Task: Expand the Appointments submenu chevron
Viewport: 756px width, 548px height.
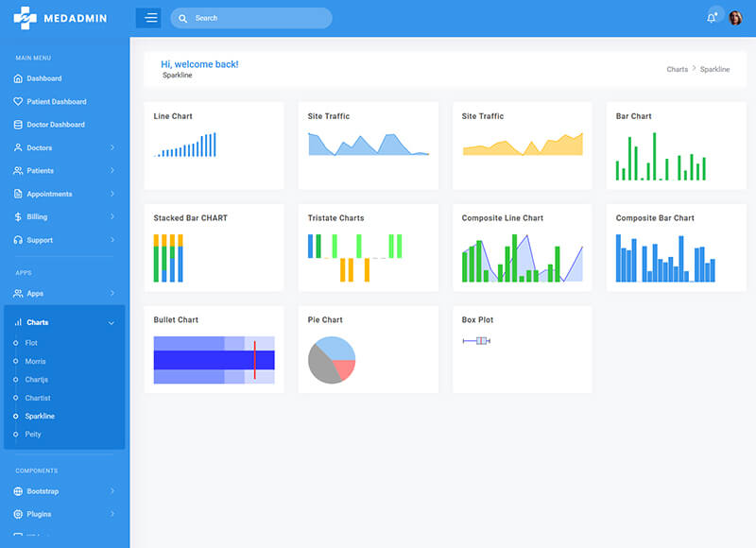Action: pos(112,194)
